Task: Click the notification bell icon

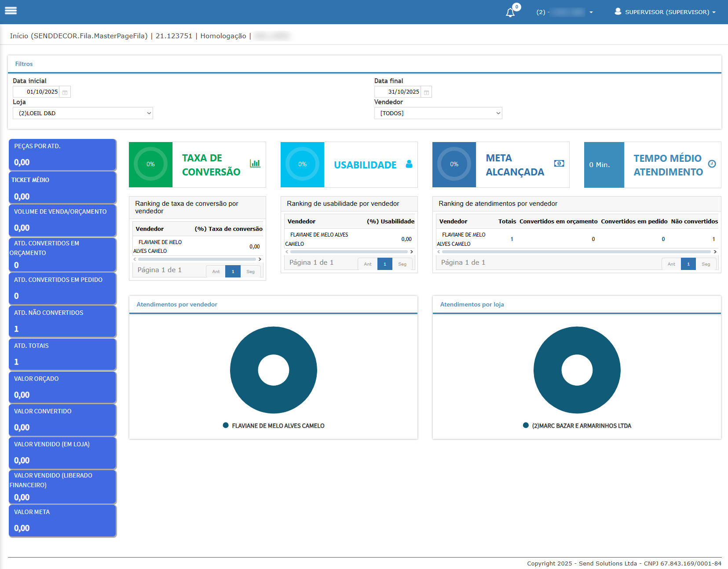Action: (510, 13)
